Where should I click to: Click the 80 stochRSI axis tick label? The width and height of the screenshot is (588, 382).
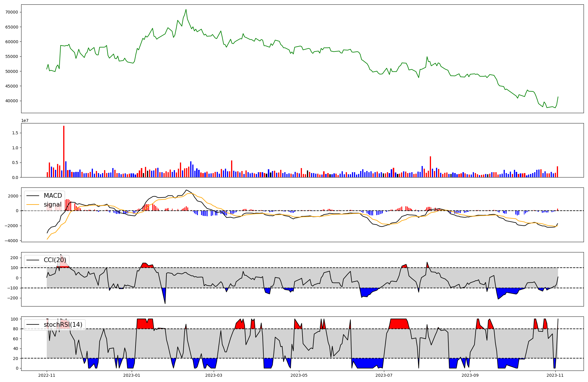[x=15, y=329]
